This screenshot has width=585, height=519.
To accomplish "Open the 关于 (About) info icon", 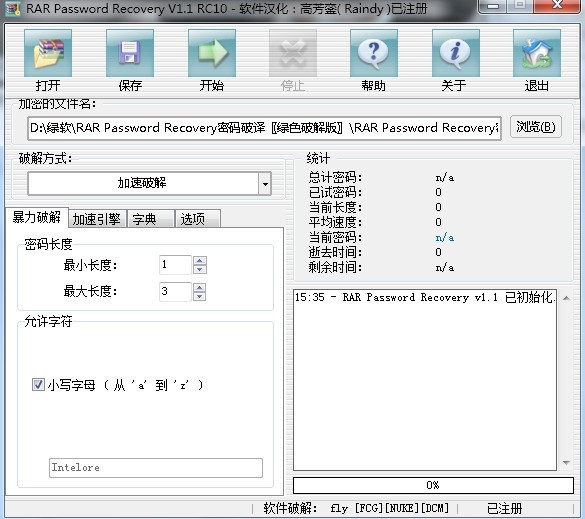I will [x=456, y=53].
